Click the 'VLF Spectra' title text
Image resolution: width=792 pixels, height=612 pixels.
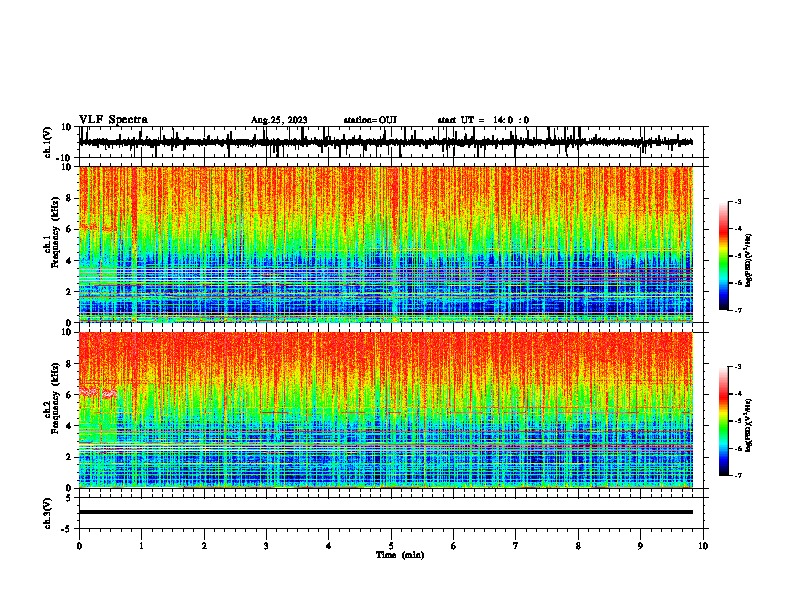113,120
